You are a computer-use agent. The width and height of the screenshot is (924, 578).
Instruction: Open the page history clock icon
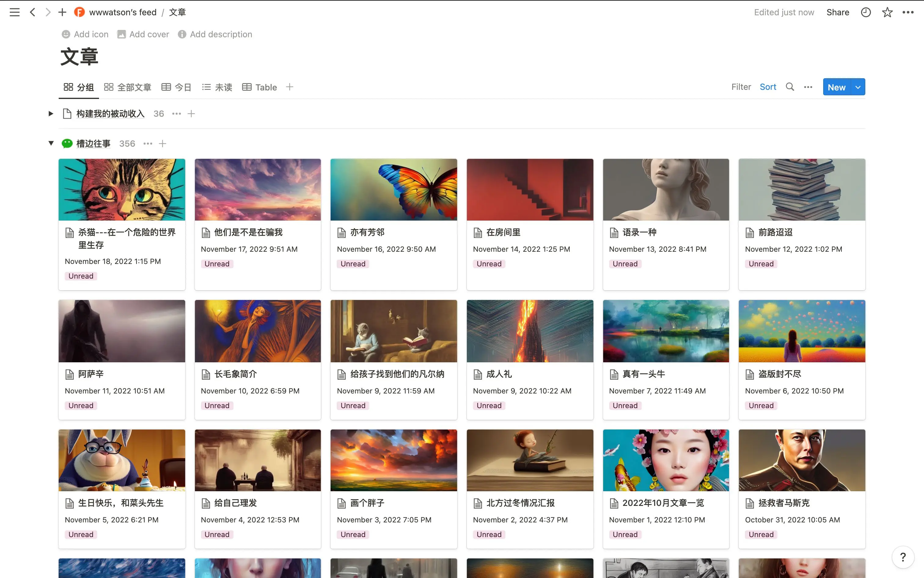tap(866, 12)
